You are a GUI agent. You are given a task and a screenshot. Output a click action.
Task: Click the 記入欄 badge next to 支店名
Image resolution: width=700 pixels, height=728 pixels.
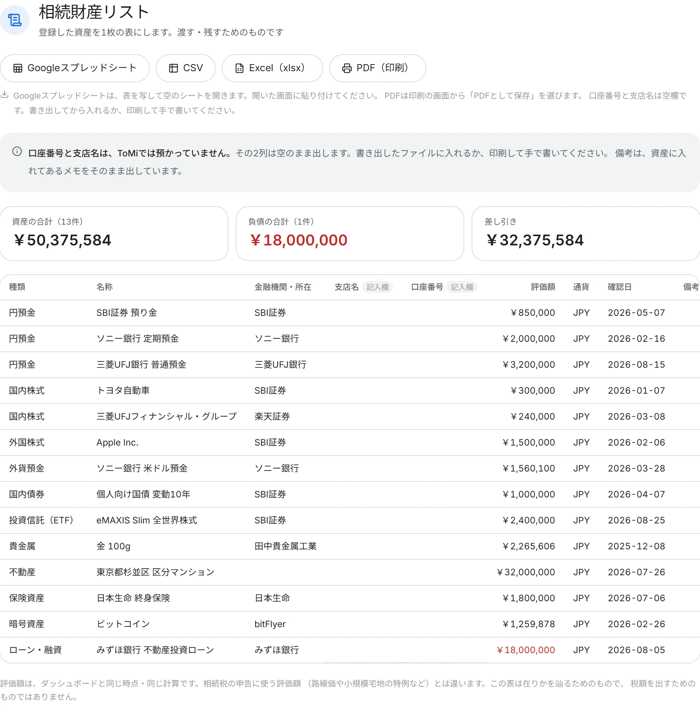(377, 287)
